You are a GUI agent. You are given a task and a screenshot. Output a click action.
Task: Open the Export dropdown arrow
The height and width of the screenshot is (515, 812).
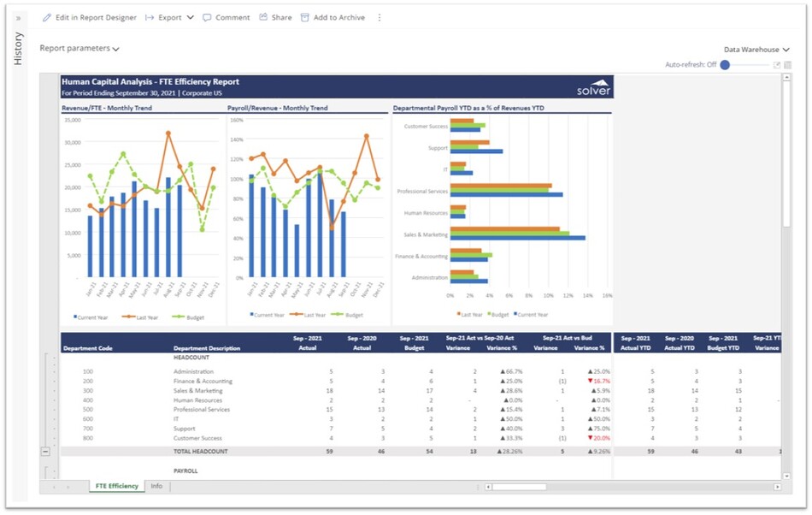click(x=190, y=17)
